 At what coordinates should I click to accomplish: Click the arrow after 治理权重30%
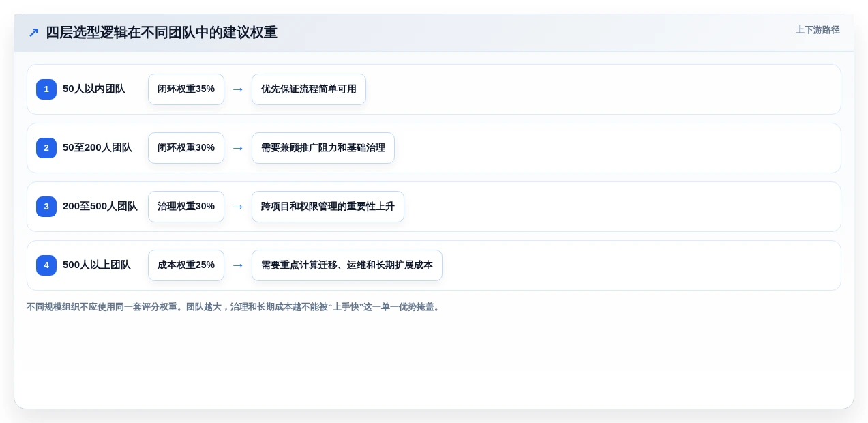pyautogui.click(x=238, y=207)
